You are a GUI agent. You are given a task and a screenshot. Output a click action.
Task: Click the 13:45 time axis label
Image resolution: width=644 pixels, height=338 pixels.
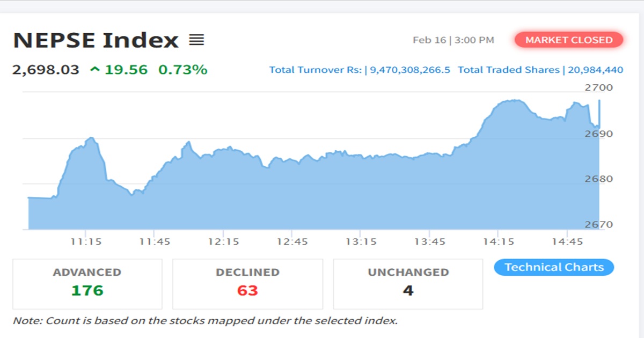pos(430,242)
